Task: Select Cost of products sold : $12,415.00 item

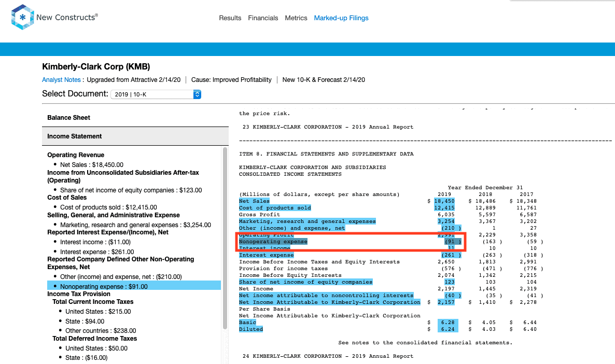Action: pyautogui.click(x=109, y=207)
